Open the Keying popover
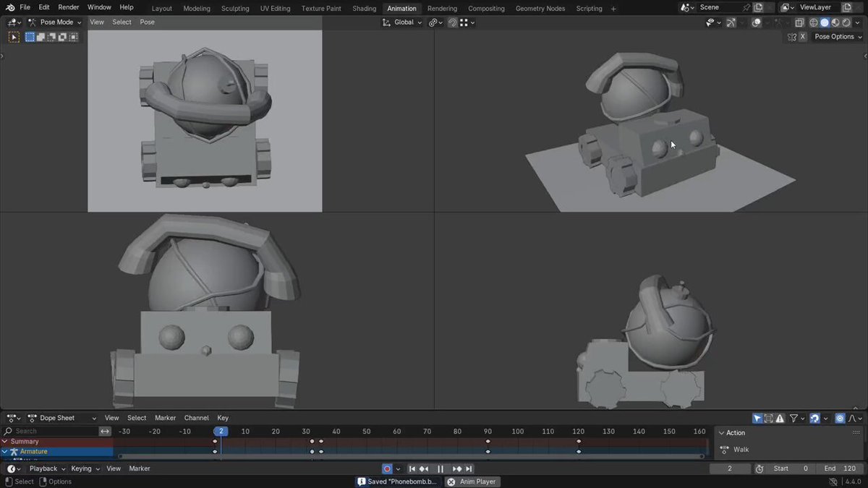Viewport: 868px width, 488px height. (85, 468)
